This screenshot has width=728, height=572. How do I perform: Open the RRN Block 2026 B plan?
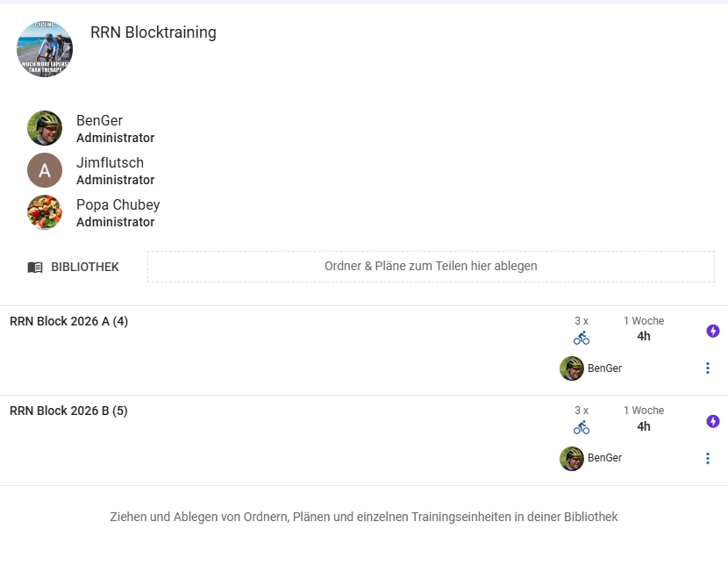[68, 411]
